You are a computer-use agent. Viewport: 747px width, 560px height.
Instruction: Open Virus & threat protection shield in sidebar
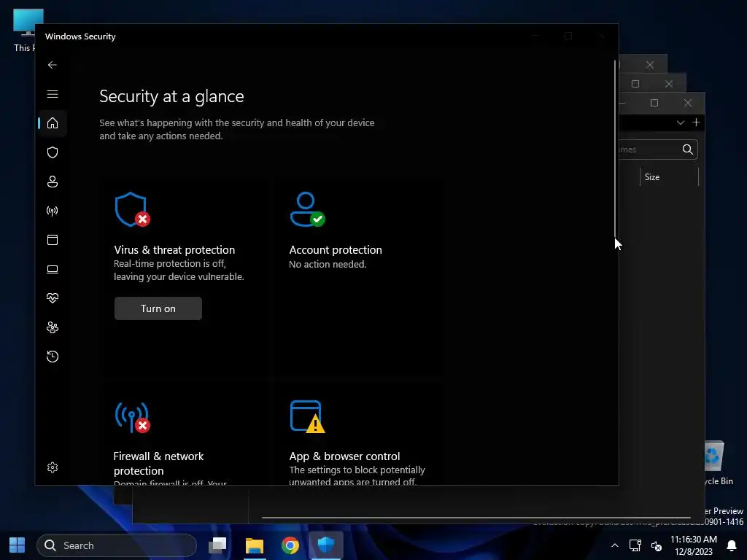[x=53, y=152]
